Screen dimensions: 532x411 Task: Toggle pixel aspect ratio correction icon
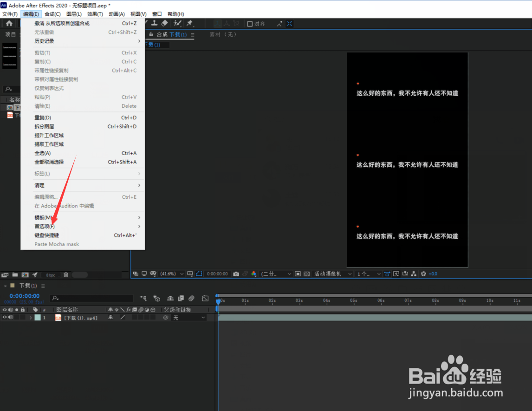tap(387, 274)
